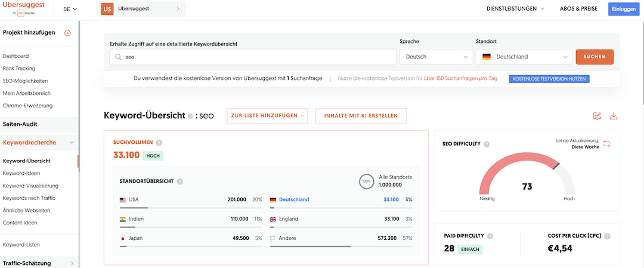Screen dimensions: 644x268
Task: Click help icon next to PAID DIFFICULTY
Action: point(490,236)
